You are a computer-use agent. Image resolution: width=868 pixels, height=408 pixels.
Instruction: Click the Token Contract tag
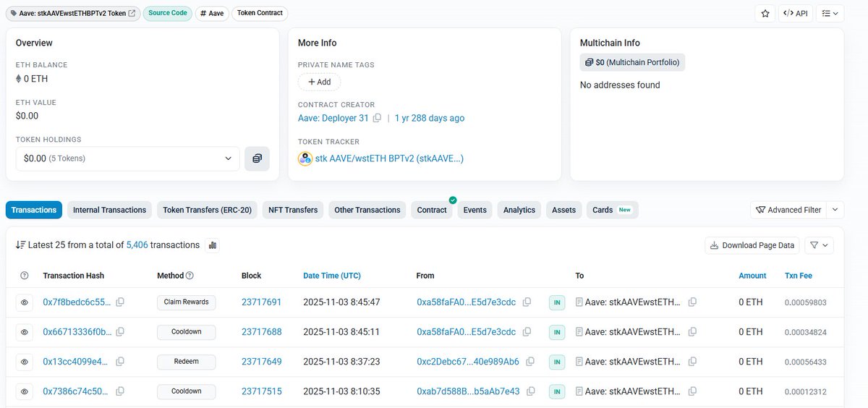[260, 13]
